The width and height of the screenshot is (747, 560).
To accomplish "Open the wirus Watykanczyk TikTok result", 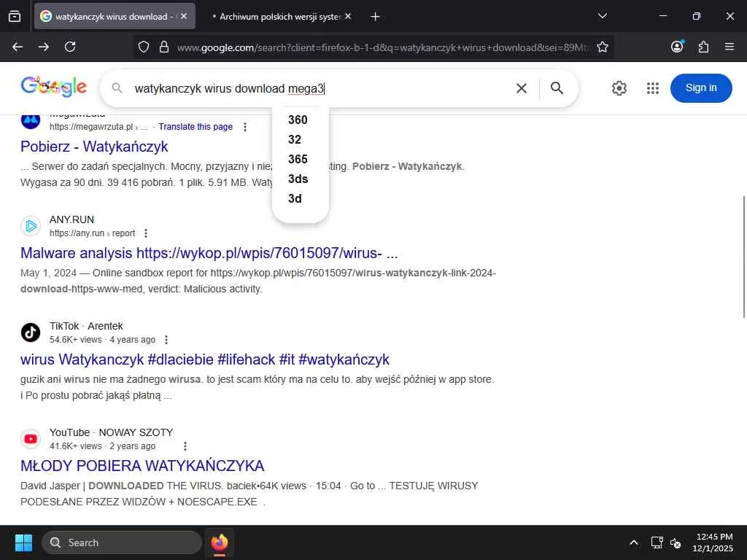I will point(205,359).
